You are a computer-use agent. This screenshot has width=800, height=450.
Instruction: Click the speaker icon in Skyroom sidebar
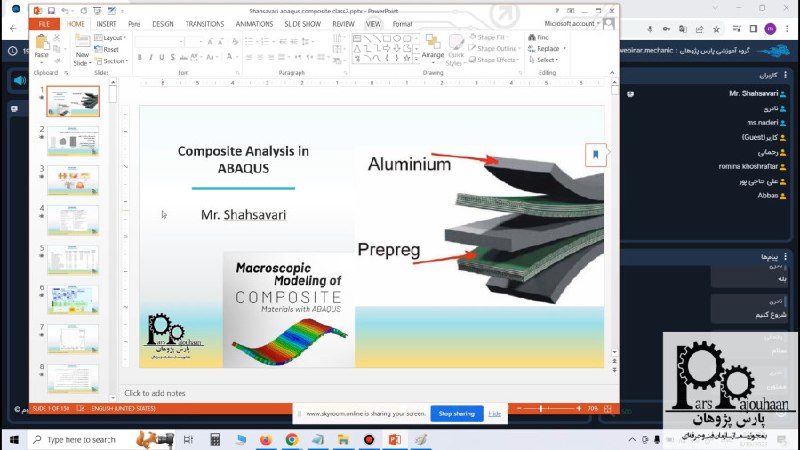click(x=19, y=81)
